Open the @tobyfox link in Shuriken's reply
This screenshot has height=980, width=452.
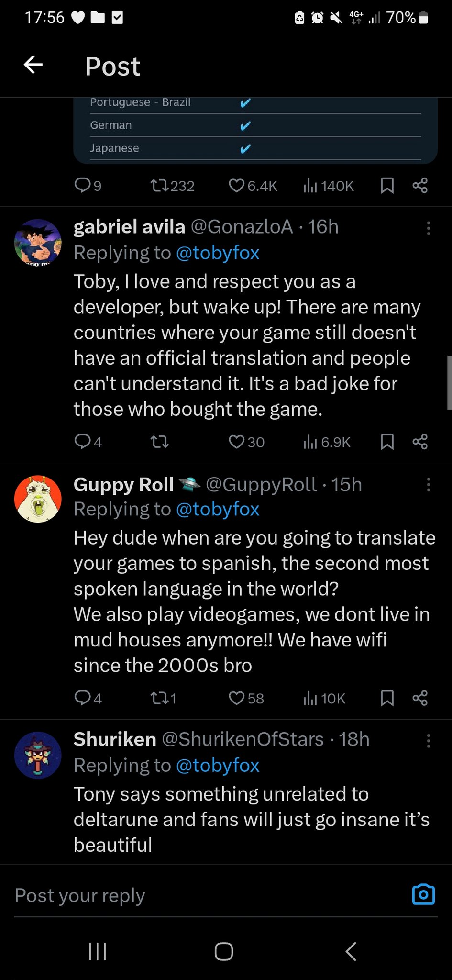(218, 765)
